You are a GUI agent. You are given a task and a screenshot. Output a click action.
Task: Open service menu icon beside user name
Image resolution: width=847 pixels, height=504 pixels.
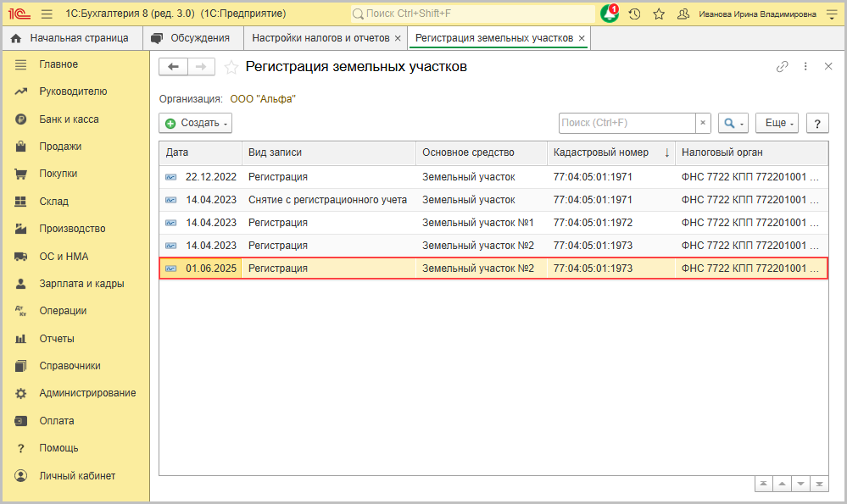coord(832,14)
